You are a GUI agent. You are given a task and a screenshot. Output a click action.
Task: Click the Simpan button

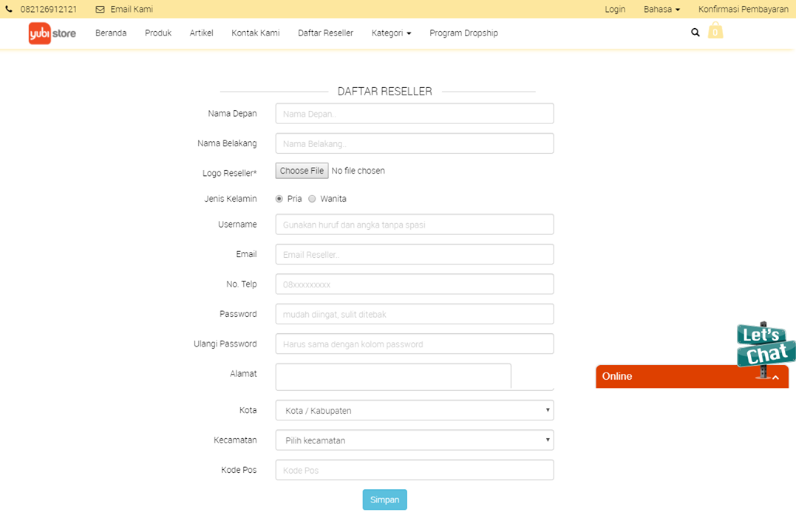[x=384, y=499]
